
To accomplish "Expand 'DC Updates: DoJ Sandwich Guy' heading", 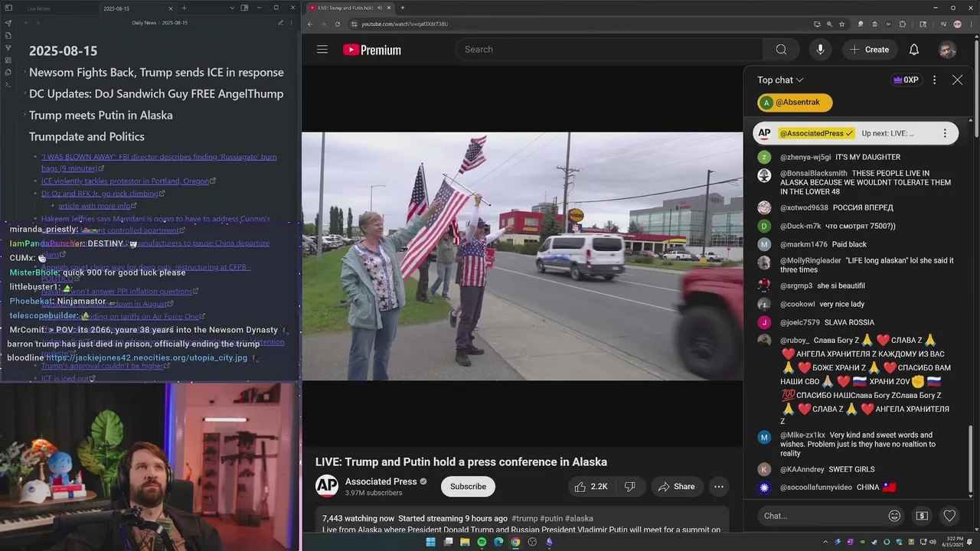I will pos(25,94).
